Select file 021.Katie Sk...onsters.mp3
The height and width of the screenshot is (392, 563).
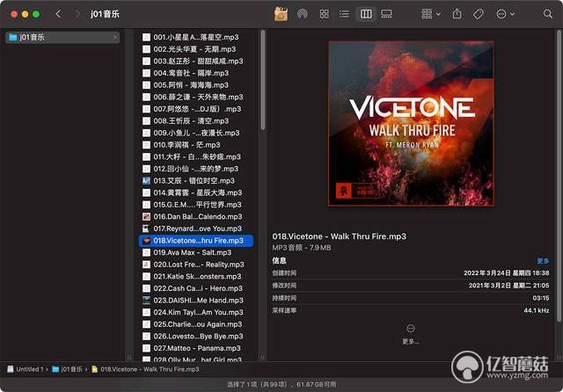[196, 277]
